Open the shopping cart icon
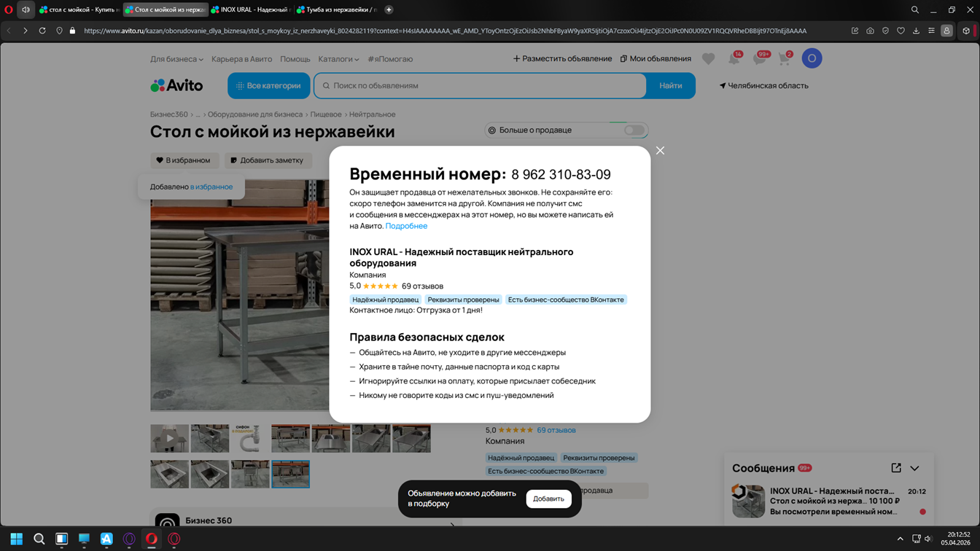Viewport: 980px width, 551px height. click(x=785, y=59)
